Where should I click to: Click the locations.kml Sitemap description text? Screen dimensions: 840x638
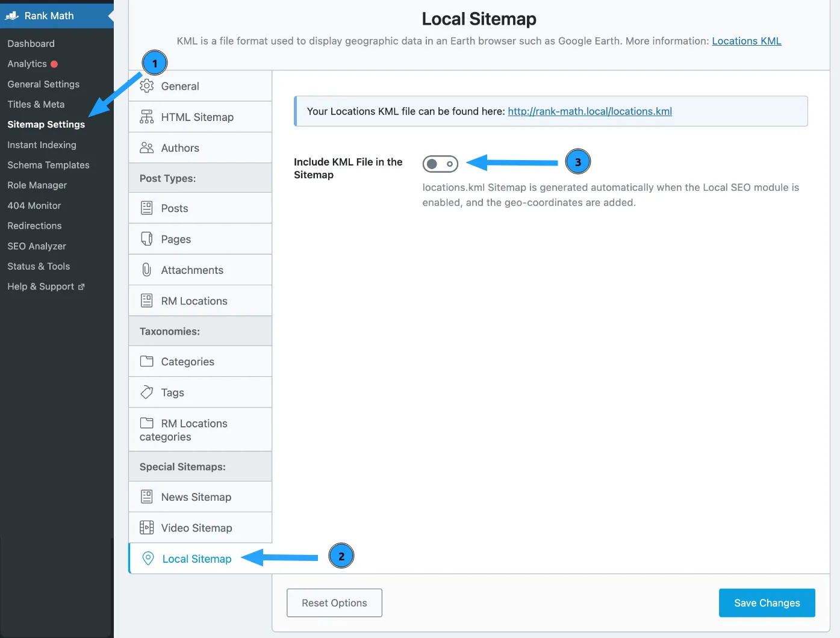click(611, 195)
